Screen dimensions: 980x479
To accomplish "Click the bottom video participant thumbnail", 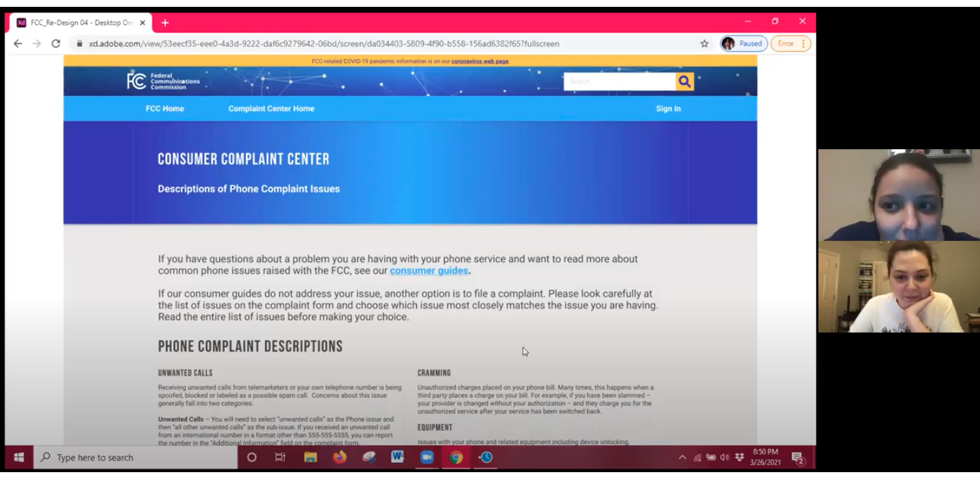I will (x=899, y=287).
